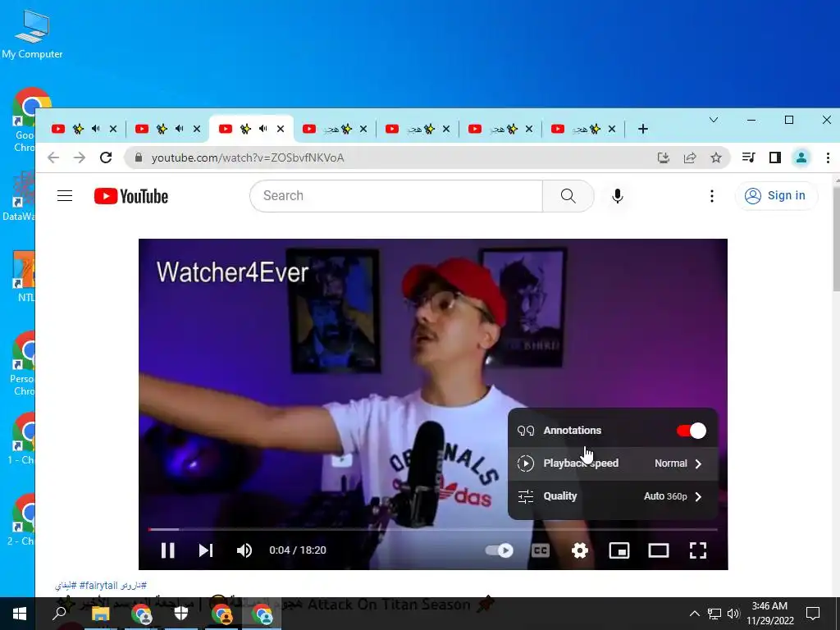
Task: Open the miniplayer
Action: click(619, 550)
